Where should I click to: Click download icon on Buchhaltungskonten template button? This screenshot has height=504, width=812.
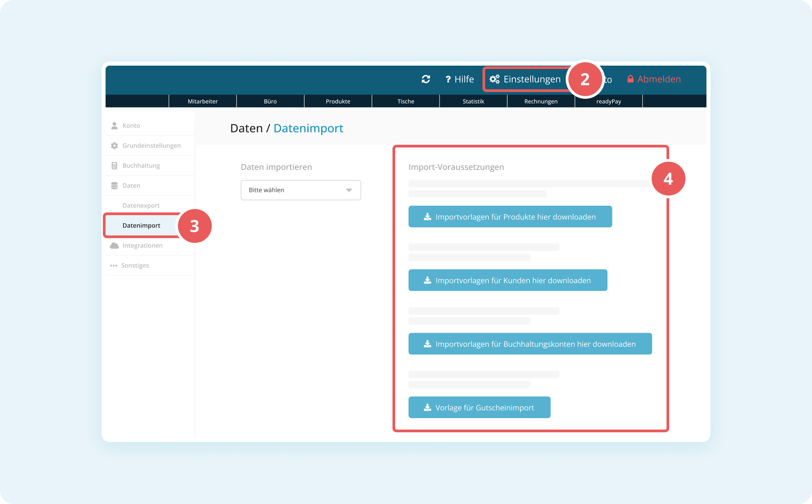[x=428, y=344]
